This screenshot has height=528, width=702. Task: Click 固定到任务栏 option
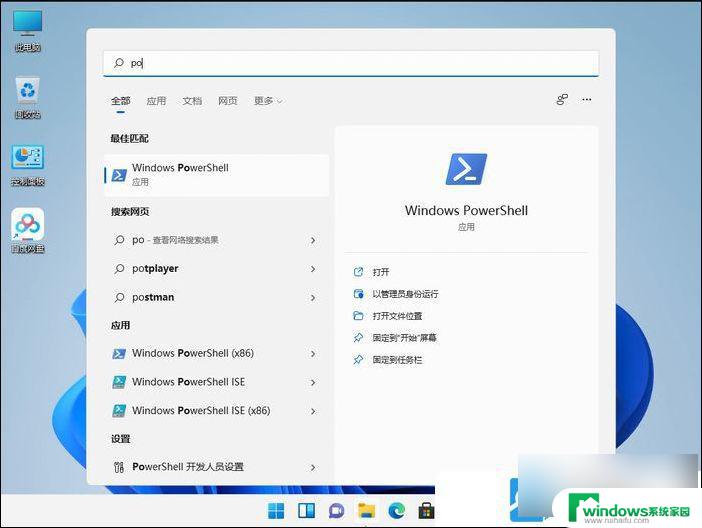[398, 360]
